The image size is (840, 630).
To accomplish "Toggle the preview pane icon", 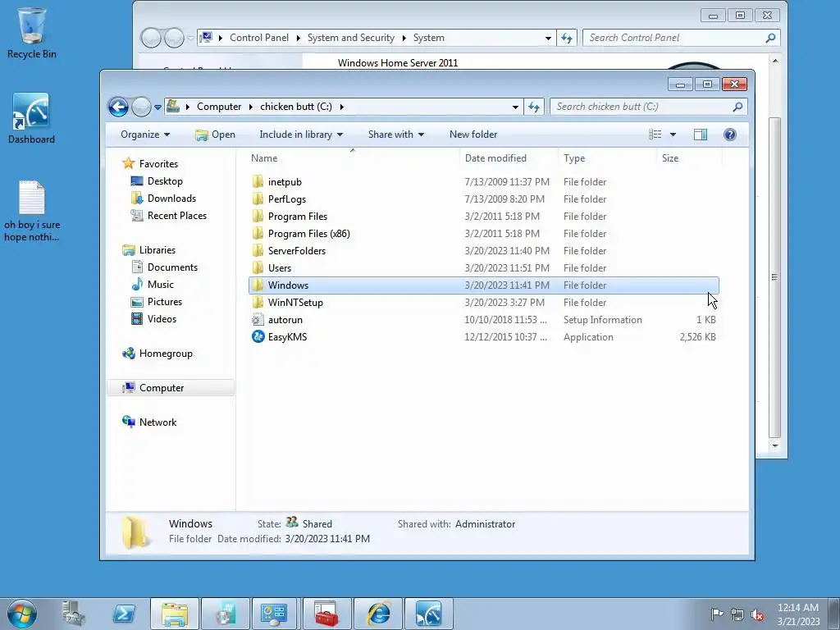I will pyautogui.click(x=701, y=135).
